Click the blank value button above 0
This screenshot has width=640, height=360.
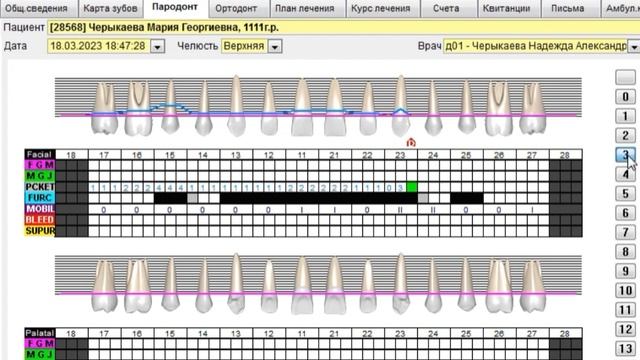625,77
